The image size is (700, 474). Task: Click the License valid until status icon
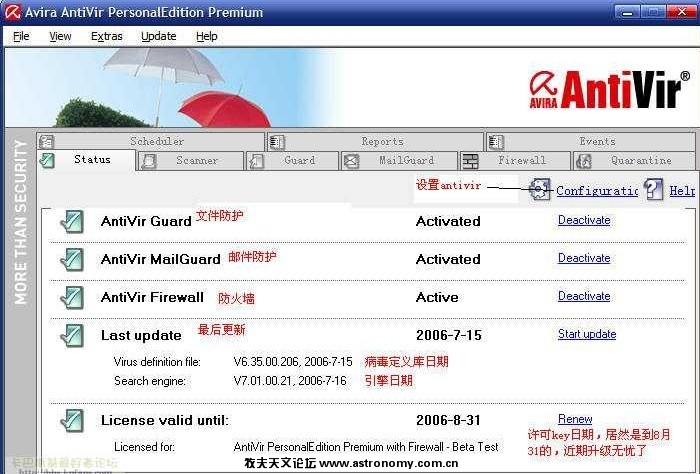72,420
